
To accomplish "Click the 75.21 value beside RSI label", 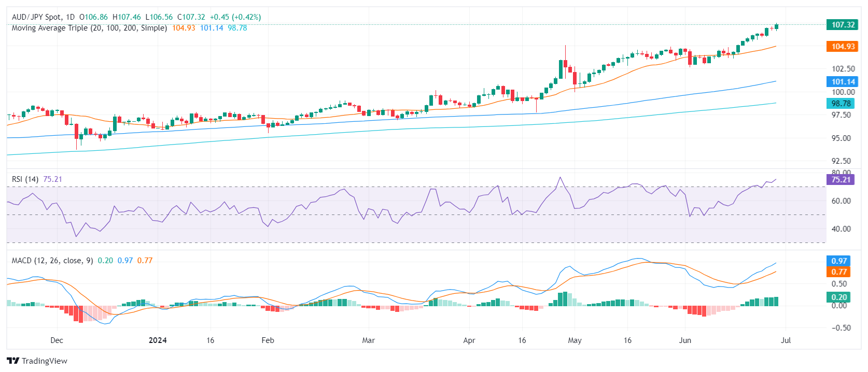I will pos(52,179).
